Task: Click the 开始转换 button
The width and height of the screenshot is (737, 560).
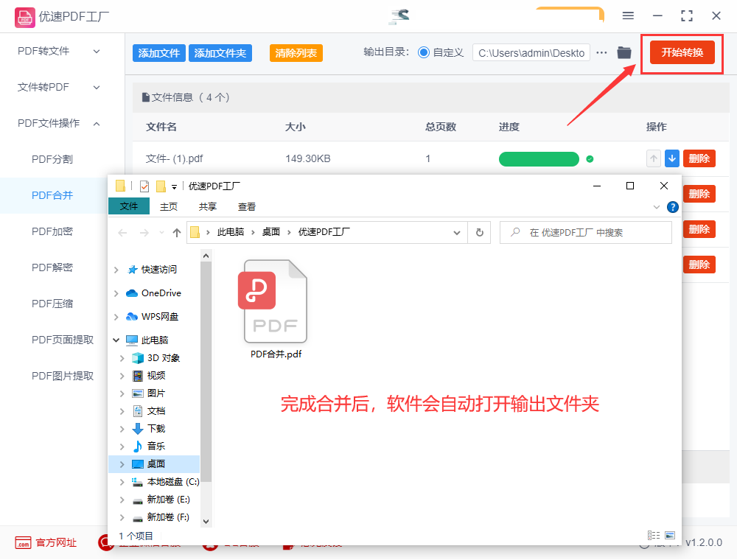Action: click(682, 52)
